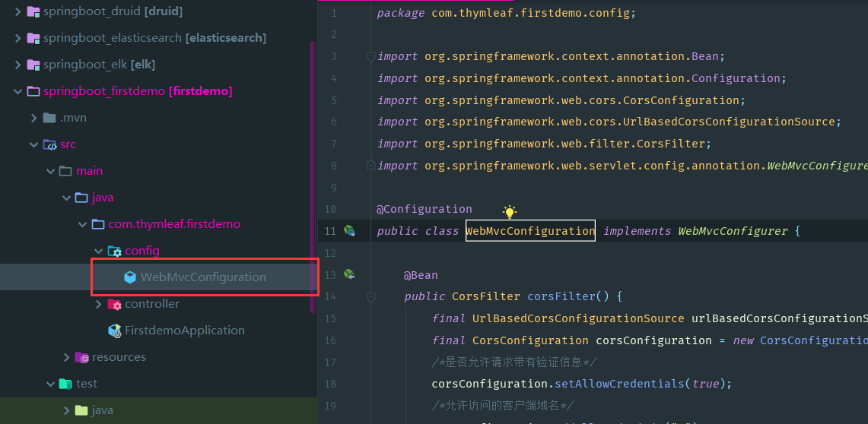Expand the .mvn folder

click(34, 118)
